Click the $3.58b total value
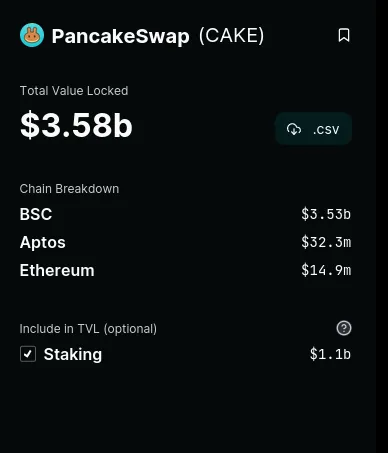Viewport: 388px width, 453px height. pyautogui.click(x=76, y=125)
